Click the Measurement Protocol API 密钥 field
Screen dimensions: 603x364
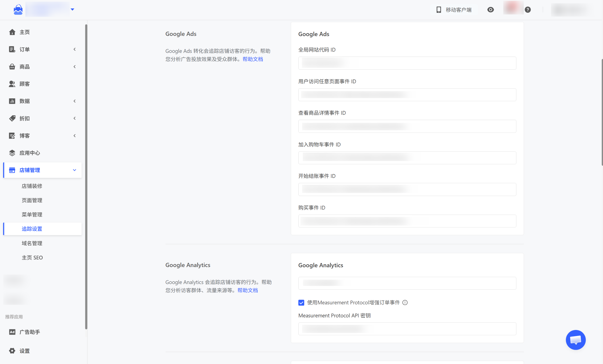coord(407,329)
